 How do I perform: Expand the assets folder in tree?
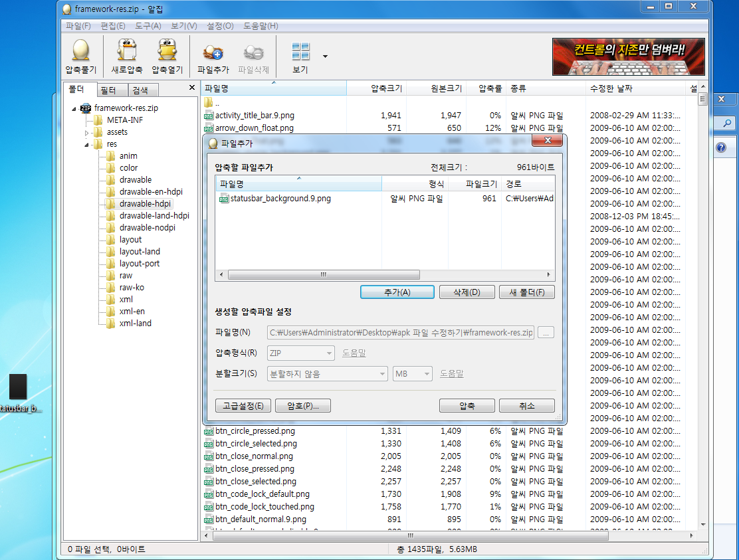pyautogui.click(x=86, y=133)
